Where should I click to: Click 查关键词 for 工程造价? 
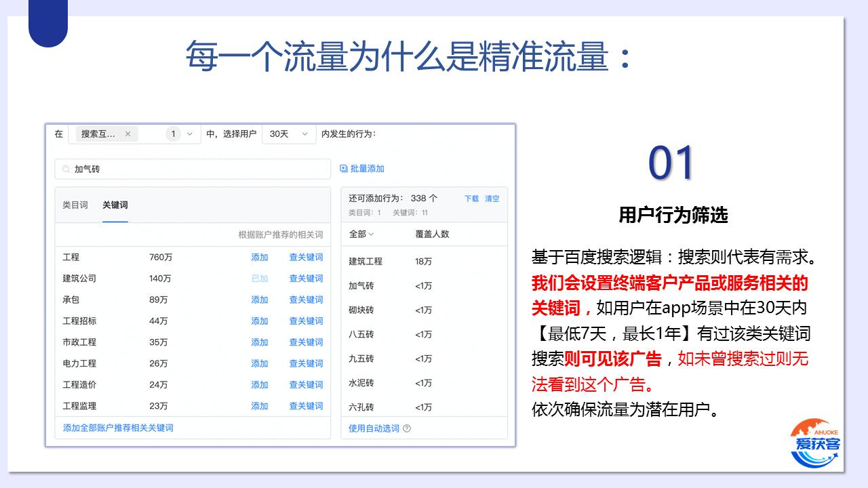[x=306, y=384]
